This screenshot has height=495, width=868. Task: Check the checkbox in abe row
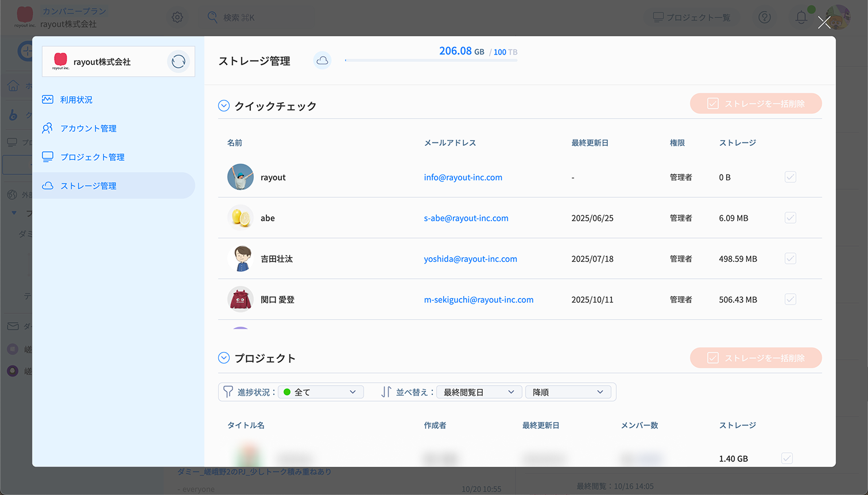(x=790, y=218)
